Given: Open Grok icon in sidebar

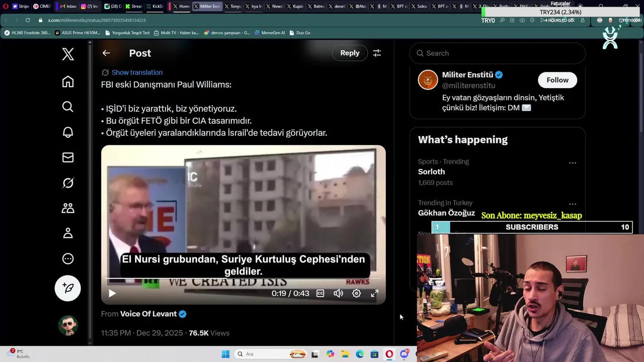Looking at the screenshot, I should [68, 183].
